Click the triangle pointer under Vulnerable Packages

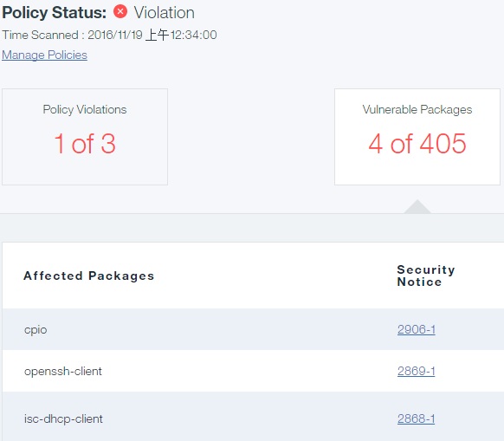tap(417, 206)
